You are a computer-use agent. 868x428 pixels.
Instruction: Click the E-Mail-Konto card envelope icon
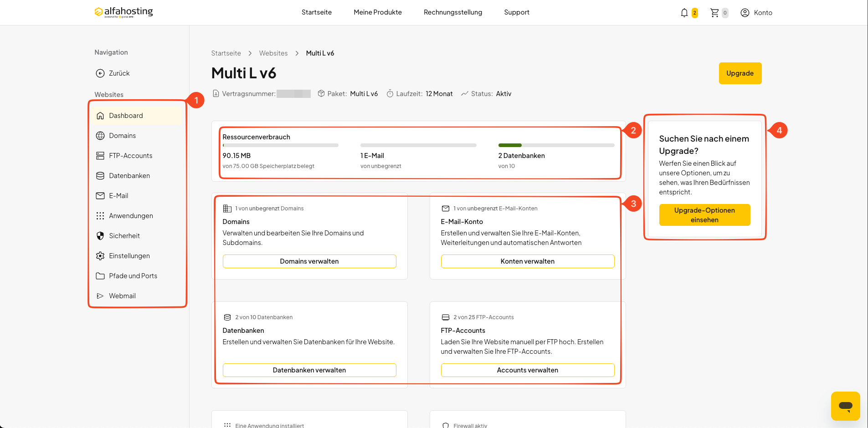click(446, 209)
